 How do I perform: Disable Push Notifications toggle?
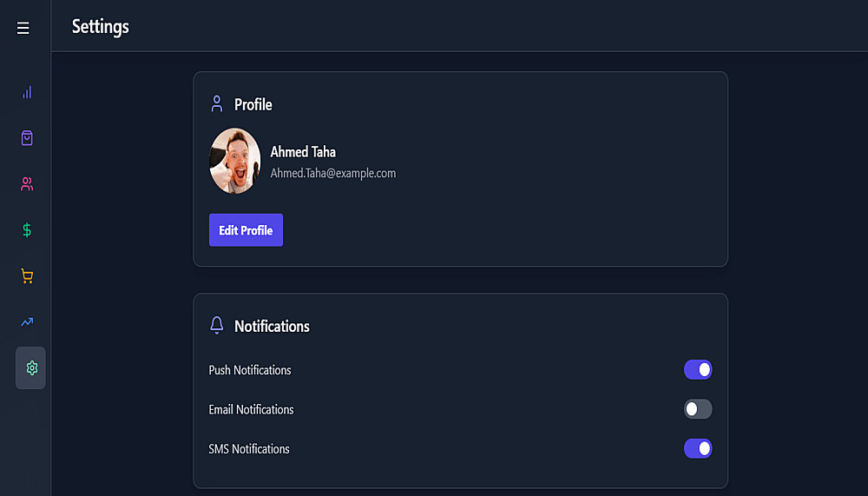pyautogui.click(x=698, y=370)
